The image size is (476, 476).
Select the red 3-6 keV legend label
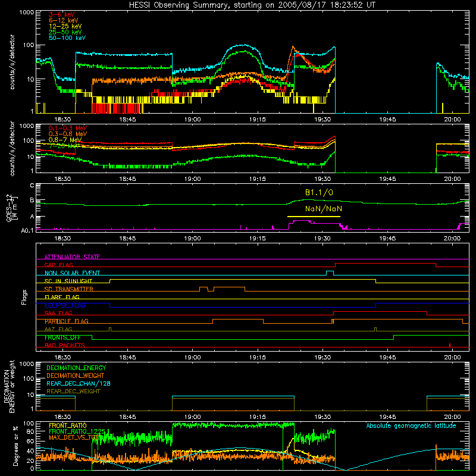[x=61, y=14]
